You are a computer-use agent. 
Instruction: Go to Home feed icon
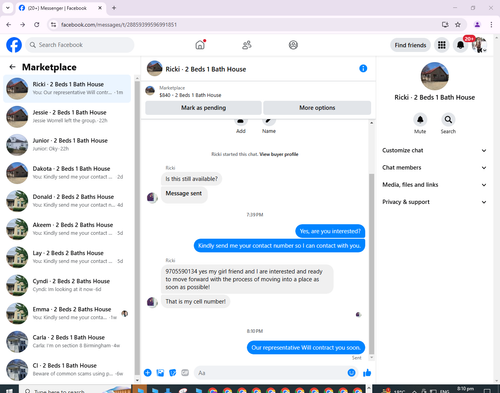click(x=200, y=45)
